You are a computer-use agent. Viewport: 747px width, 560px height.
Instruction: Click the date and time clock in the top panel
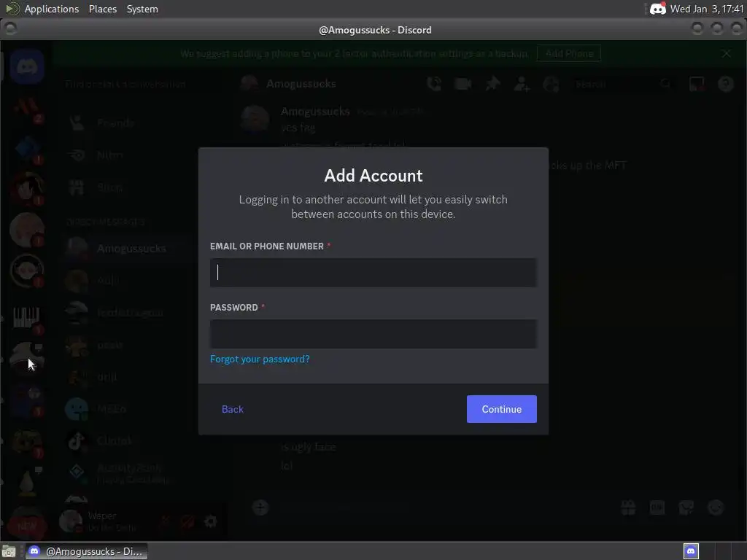pyautogui.click(x=706, y=9)
